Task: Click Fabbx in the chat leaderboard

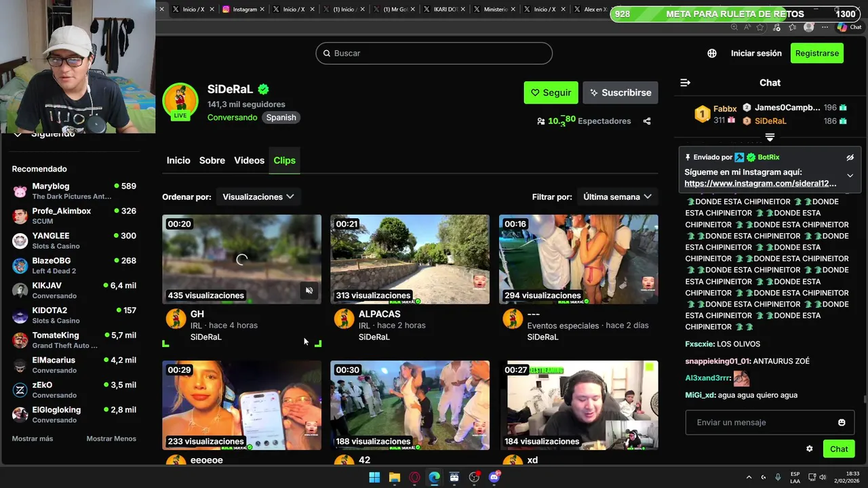Action: [725, 108]
